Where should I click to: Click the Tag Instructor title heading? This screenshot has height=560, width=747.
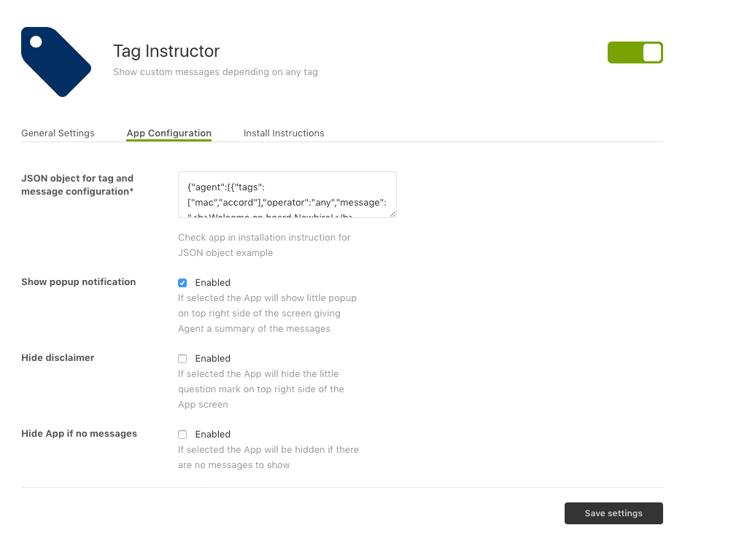point(166,51)
